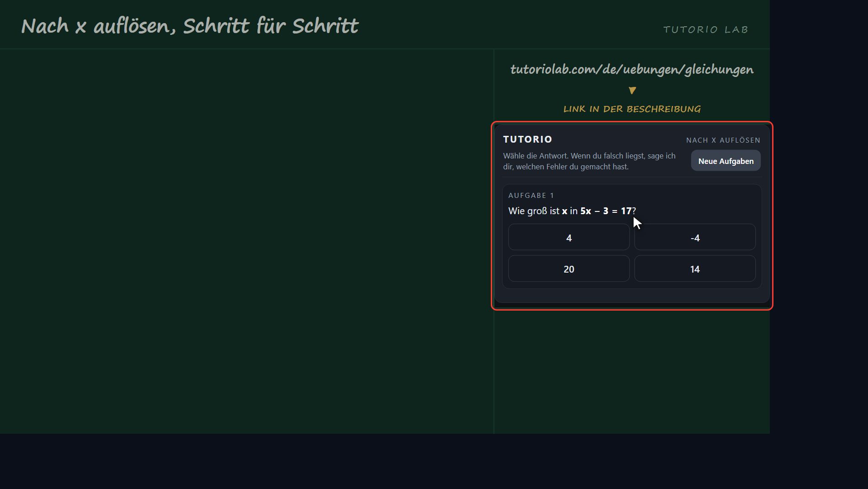The height and width of the screenshot is (489, 868).
Task: Choose answer -4 for Aufgabe 1
Action: coord(695,237)
